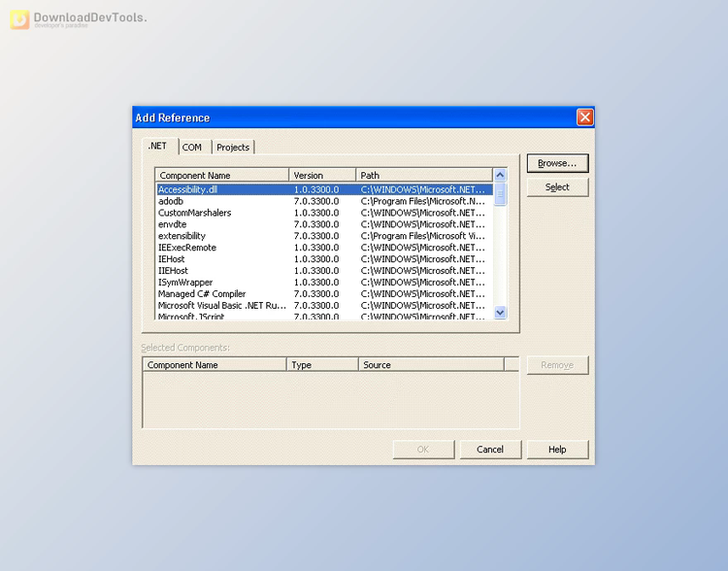The image size is (728, 571).
Task: Click the Source header in Selected Components
Action: [x=431, y=365]
